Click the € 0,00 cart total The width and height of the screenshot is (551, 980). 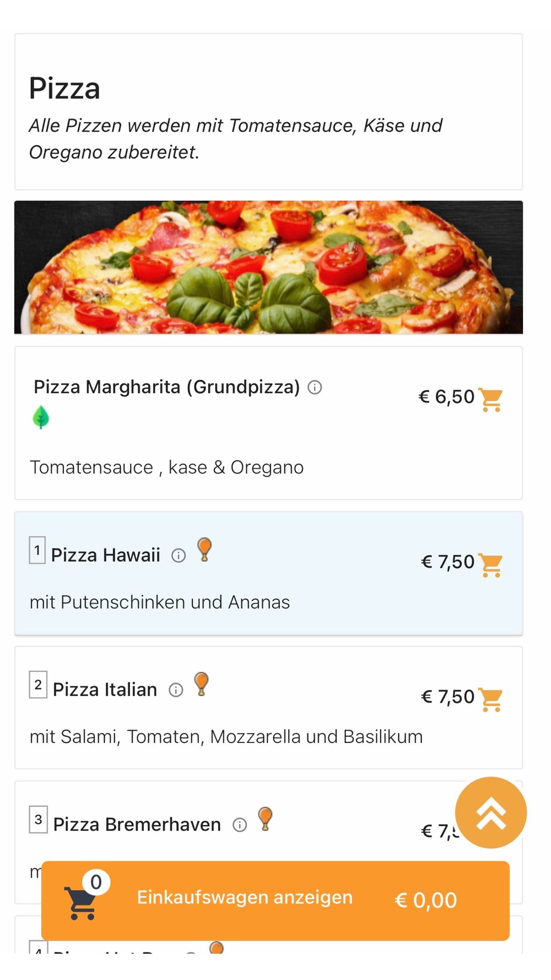(x=426, y=901)
